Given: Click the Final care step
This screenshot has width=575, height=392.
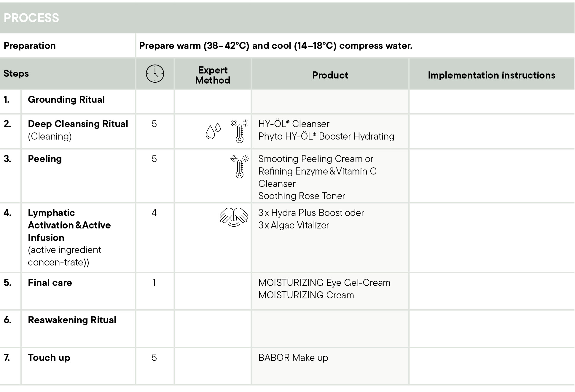Looking at the screenshot, I should (50, 283).
